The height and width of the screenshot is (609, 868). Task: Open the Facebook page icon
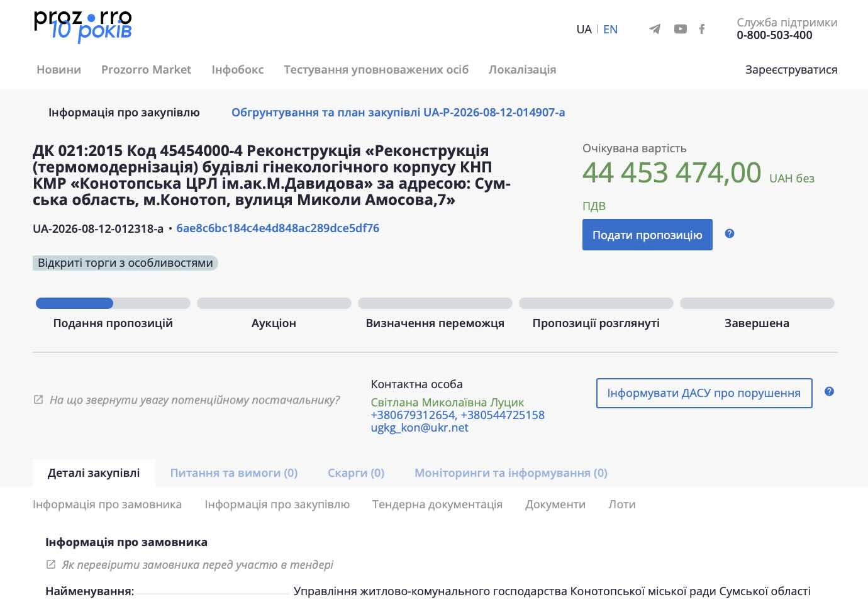[702, 29]
